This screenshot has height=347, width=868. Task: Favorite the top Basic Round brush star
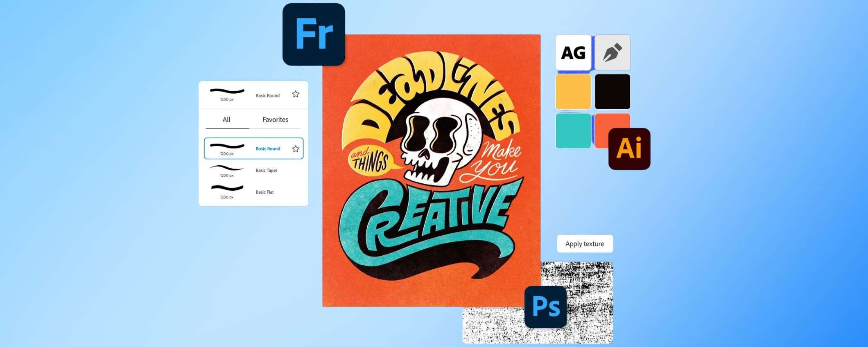pyautogui.click(x=296, y=94)
